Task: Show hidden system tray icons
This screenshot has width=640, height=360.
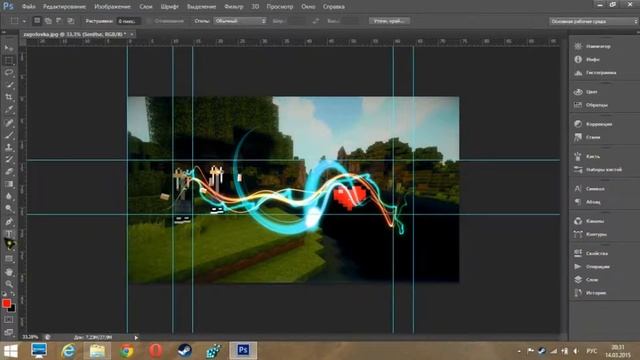Action: pyautogui.click(x=519, y=351)
